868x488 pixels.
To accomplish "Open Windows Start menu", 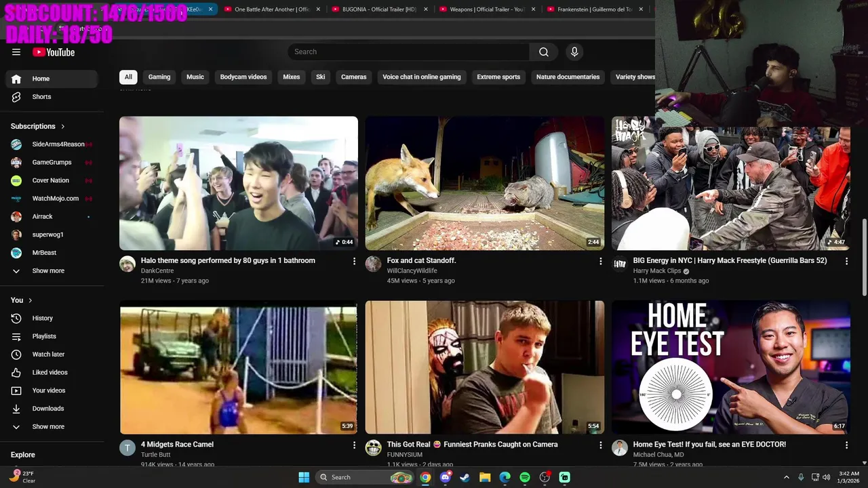I will (x=304, y=477).
